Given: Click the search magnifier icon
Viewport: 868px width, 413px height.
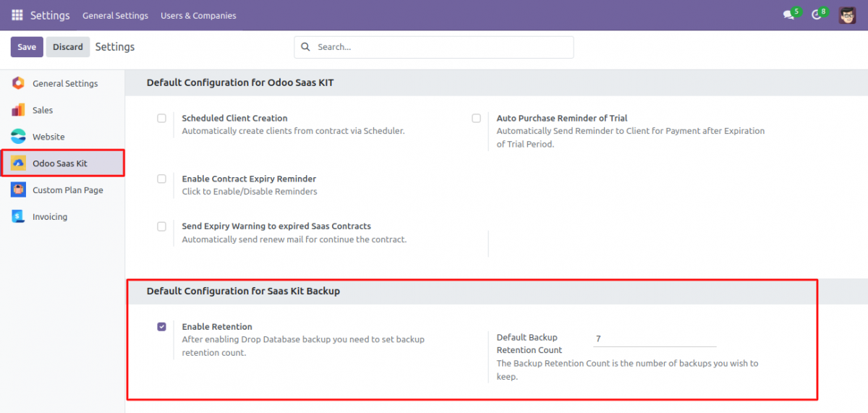Looking at the screenshot, I should point(305,47).
